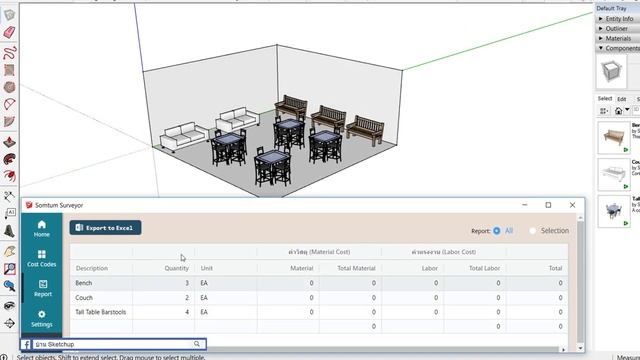640x360 pixels.
Task: Click the Tall Table Barstools row
Action: tap(318, 312)
